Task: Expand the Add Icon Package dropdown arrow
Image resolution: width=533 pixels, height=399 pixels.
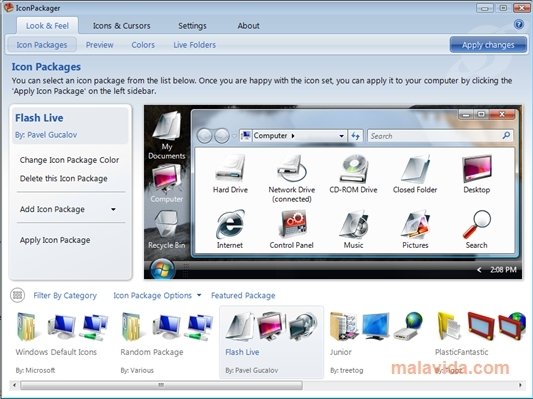Action: [113, 209]
